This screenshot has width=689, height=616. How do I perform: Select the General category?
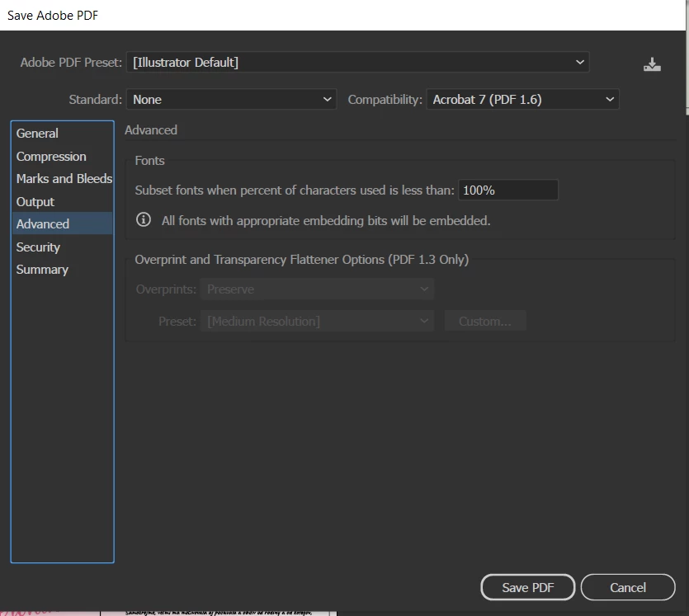tap(62, 134)
